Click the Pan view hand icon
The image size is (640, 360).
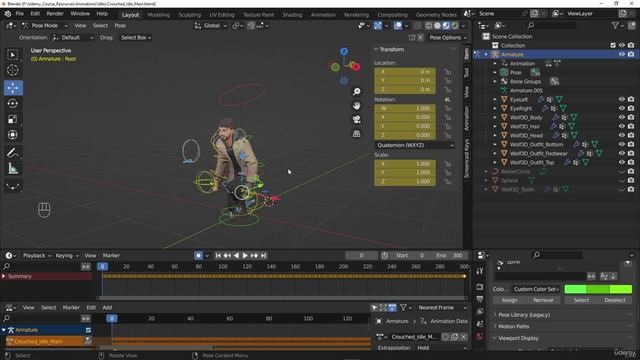[357, 106]
